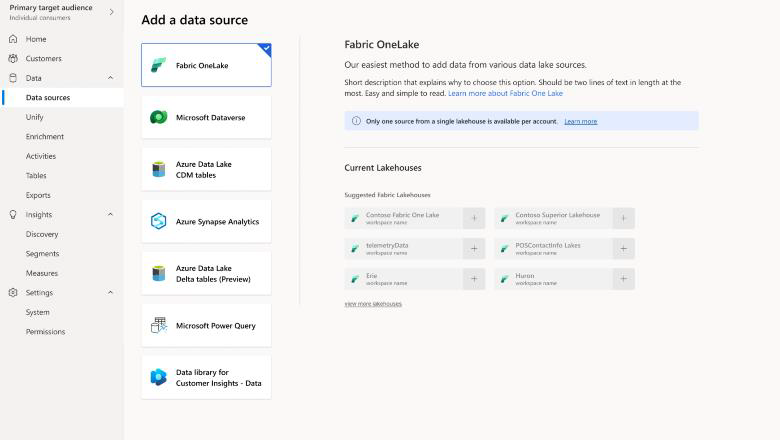Click the Home label in sidebar
Image resolution: width=780 pixels, height=440 pixels.
[x=36, y=39]
